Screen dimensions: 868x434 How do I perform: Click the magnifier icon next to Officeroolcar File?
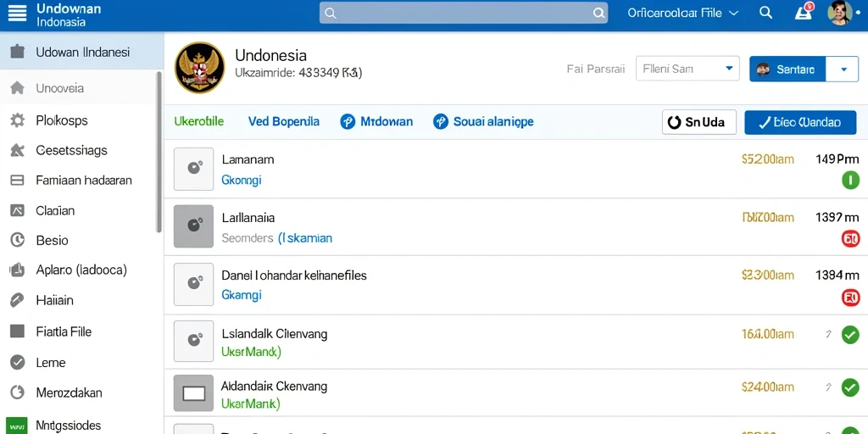pos(765,13)
